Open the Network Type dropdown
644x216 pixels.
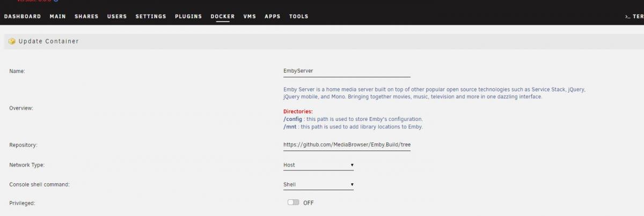(318, 165)
